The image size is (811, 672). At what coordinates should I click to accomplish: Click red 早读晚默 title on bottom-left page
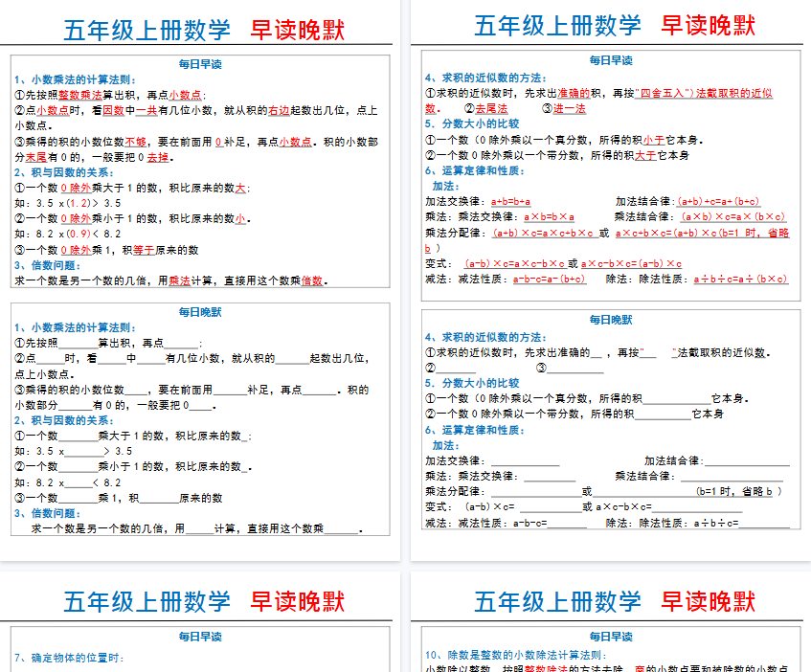297,601
